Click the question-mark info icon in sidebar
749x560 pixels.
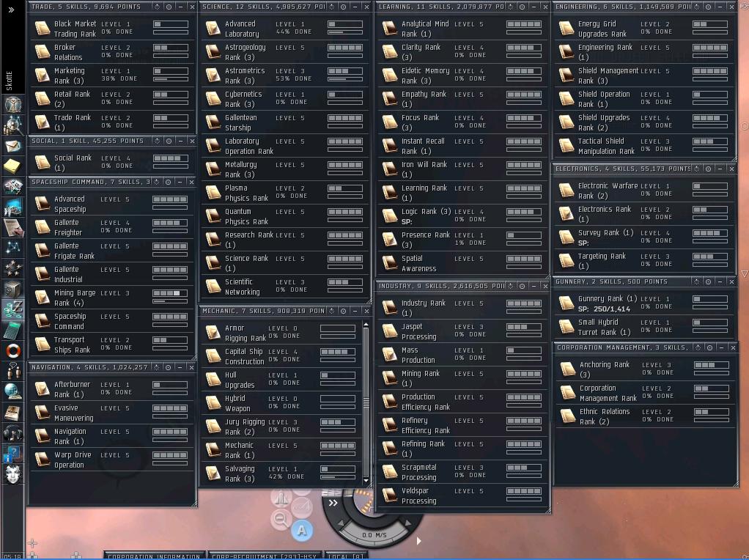pos(13,454)
